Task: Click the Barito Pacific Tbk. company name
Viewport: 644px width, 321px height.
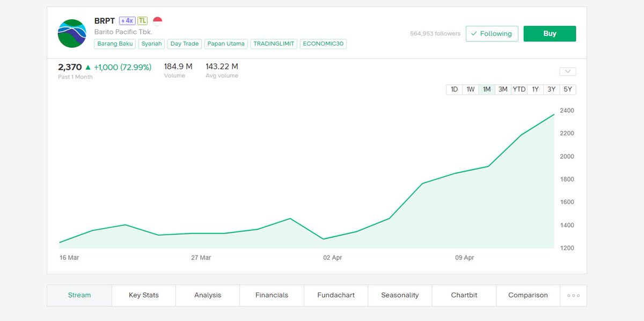Action: (x=123, y=32)
